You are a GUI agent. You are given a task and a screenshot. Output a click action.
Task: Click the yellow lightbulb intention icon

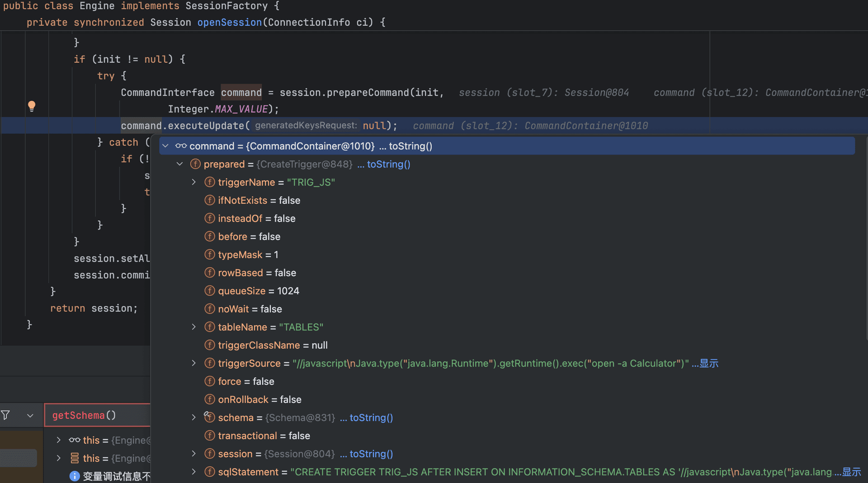(x=32, y=106)
